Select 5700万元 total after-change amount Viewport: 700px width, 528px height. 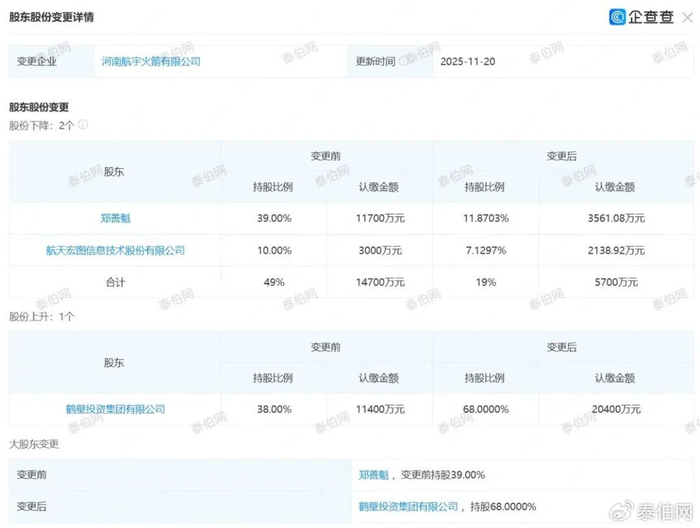pyautogui.click(x=616, y=282)
